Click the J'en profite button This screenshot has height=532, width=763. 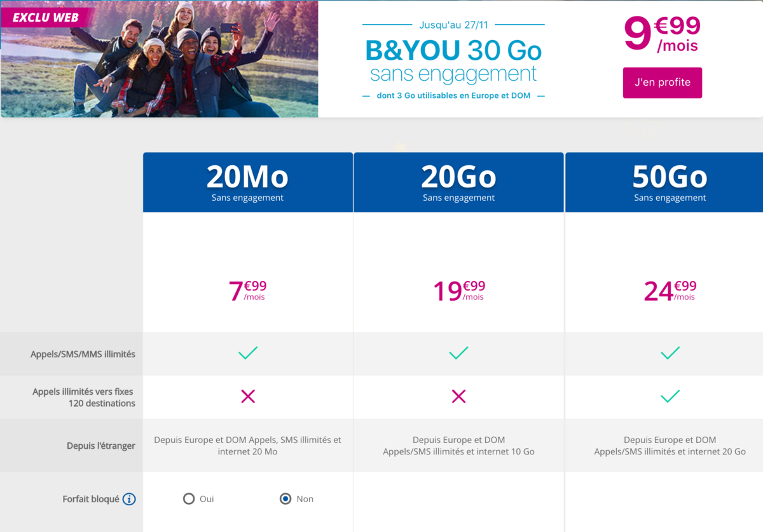pos(663,83)
